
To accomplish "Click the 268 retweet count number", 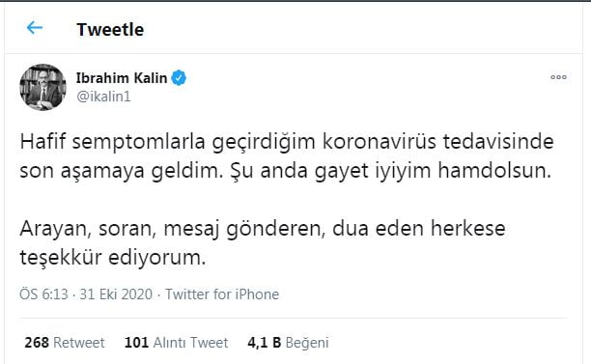I will tap(37, 343).
